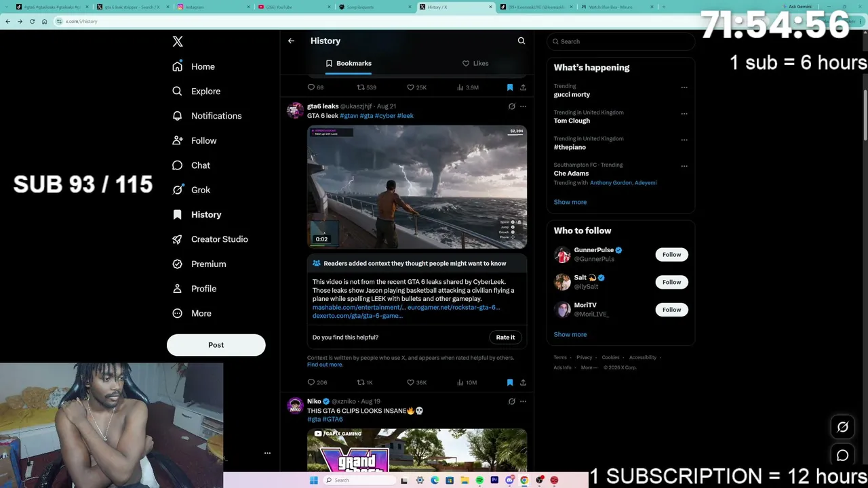
Task: Open the dexerto.com gta-6-game link
Action: [357, 316]
